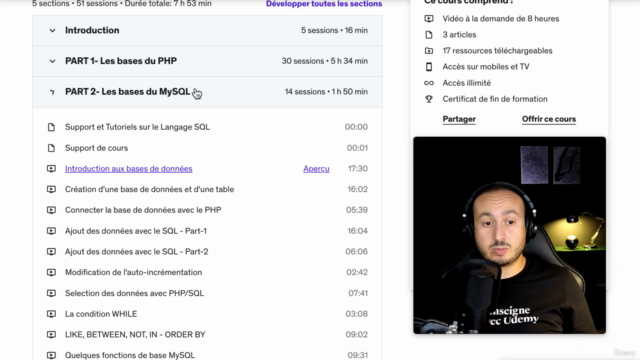
Task: Click the Partager button
Action: coord(459,119)
